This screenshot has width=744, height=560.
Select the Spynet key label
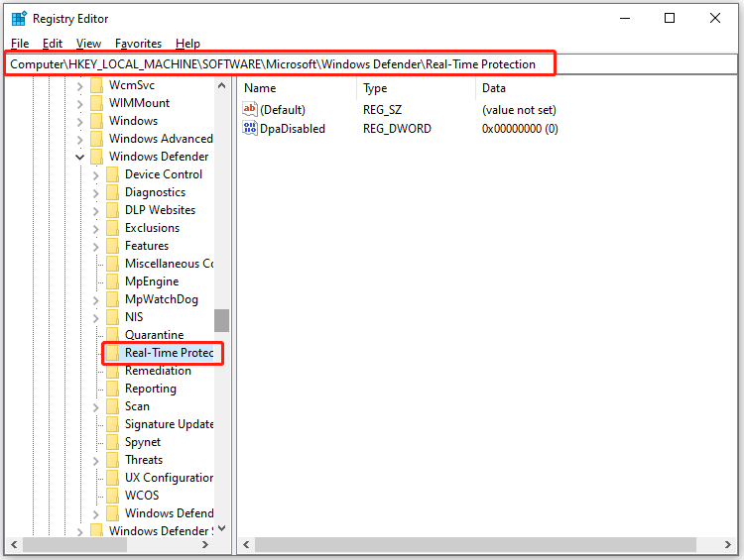143,442
